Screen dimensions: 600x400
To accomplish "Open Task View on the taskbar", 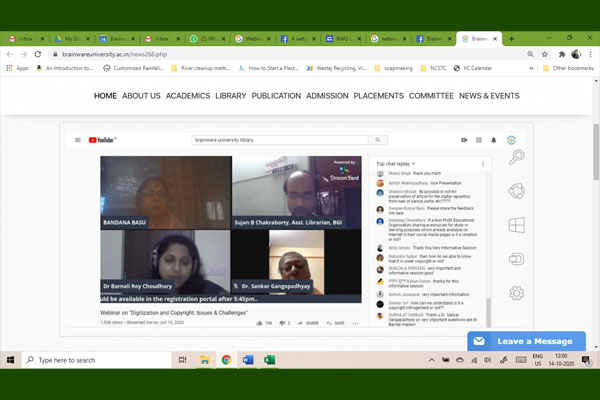I will point(183,360).
